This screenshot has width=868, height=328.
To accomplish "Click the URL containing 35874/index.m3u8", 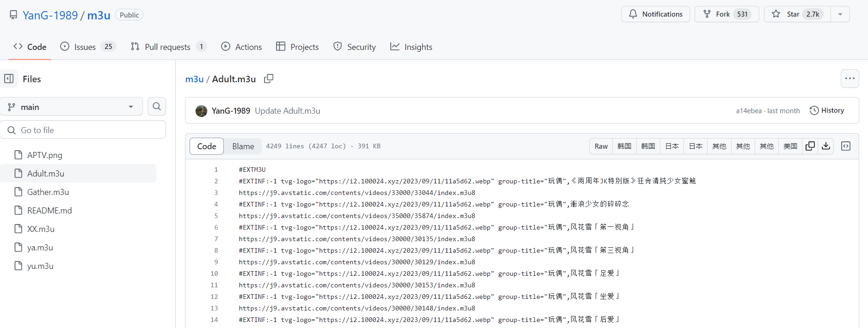I will (357, 216).
